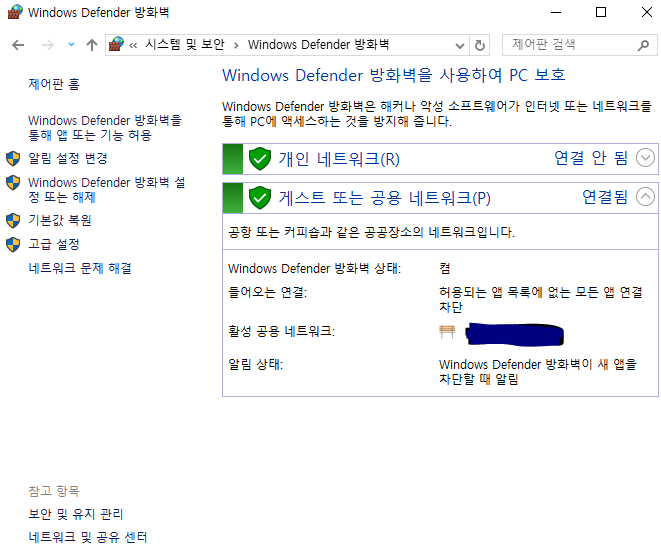Collapse the 게스트 또는 공용 네트워크 section chevron
The image size is (661, 557).
click(645, 197)
